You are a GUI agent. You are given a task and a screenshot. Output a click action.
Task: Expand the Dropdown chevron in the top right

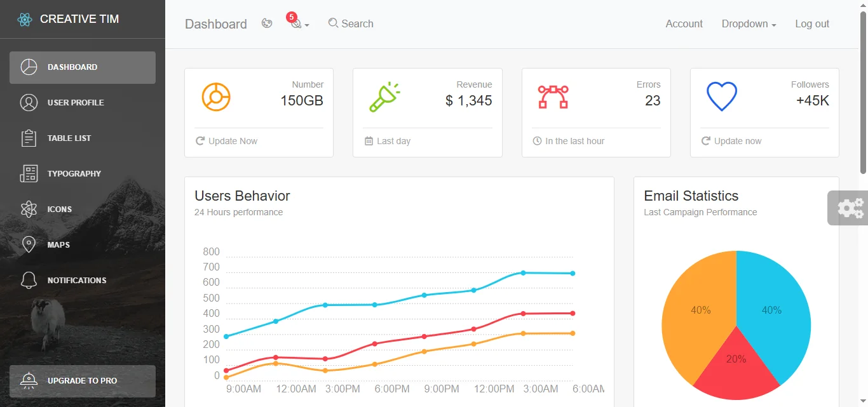[773, 25]
